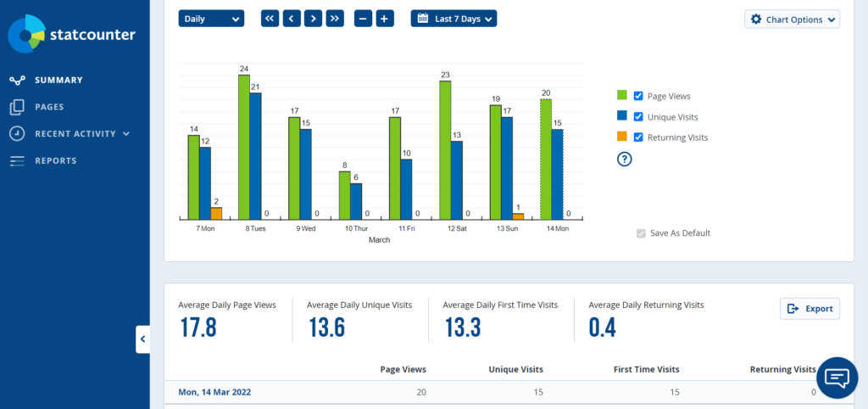Image resolution: width=868 pixels, height=409 pixels.
Task: Go to previous period with left arrow
Action: pos(292,18)
